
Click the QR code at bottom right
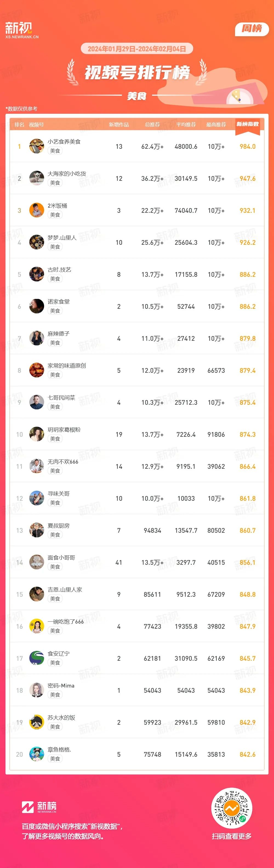[x=232, y=808]
